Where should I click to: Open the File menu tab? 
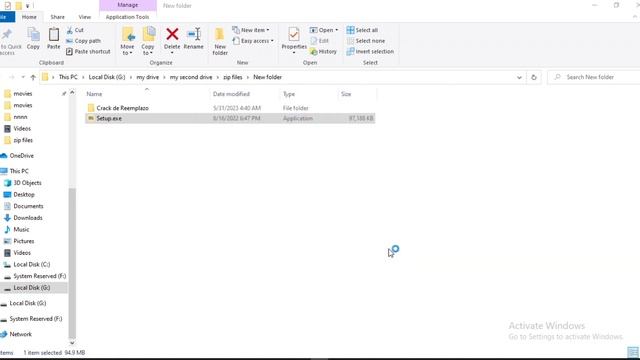(x=6, y=17)
